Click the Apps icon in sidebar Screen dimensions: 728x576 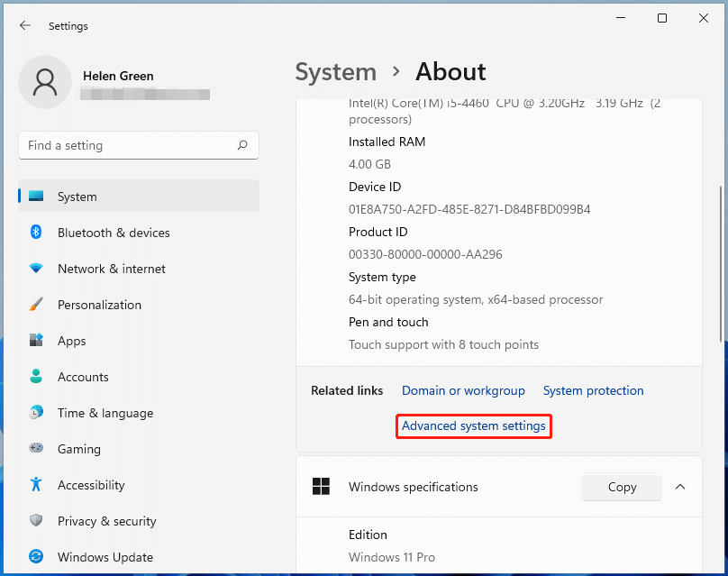pyautogui.click(x=36, y=340)
